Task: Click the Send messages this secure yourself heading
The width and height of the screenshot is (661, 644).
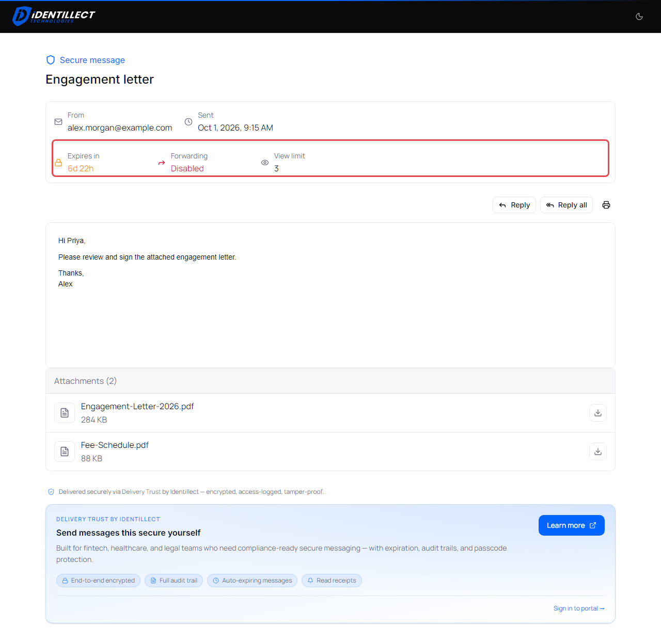Action: pos(128,533)
